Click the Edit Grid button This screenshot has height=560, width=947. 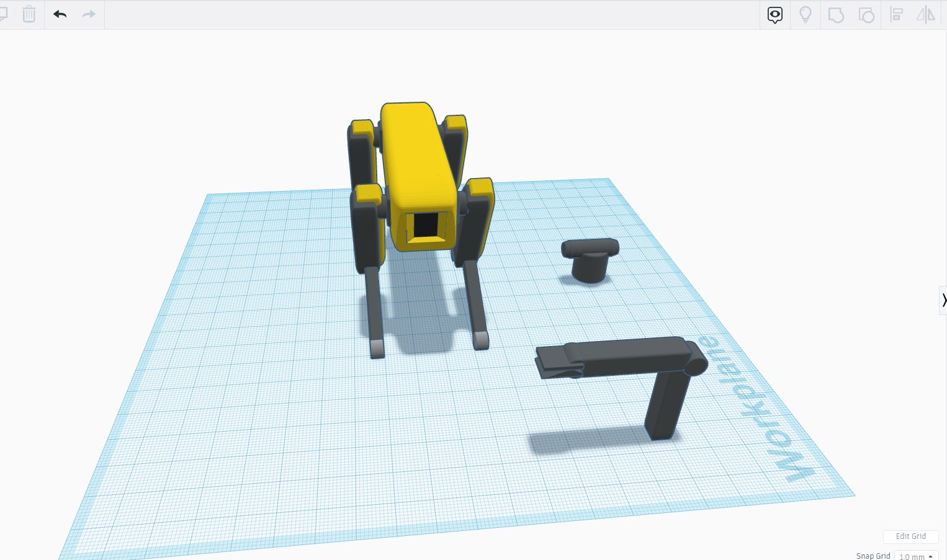pos(910,536)
